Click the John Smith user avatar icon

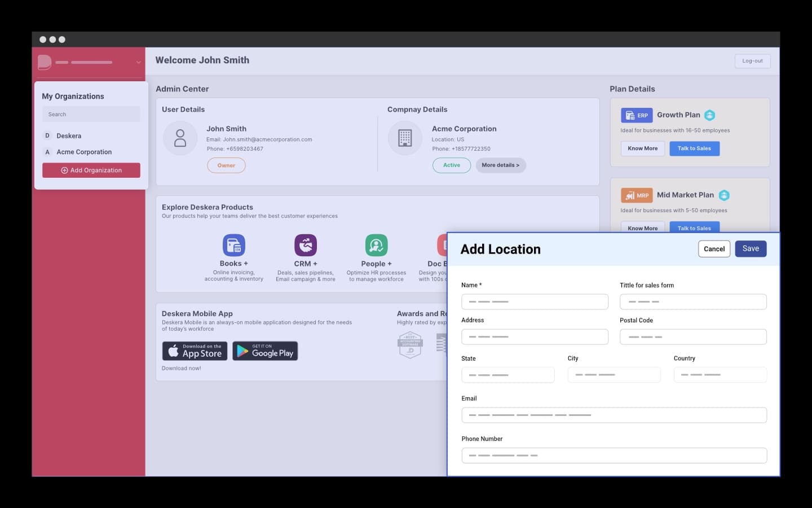pos(180,138)
